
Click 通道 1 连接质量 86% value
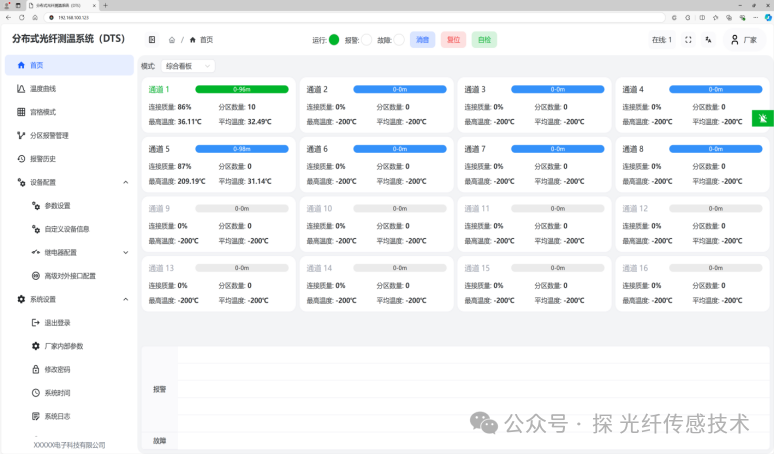pyautogui.click(x=185, y=107)
